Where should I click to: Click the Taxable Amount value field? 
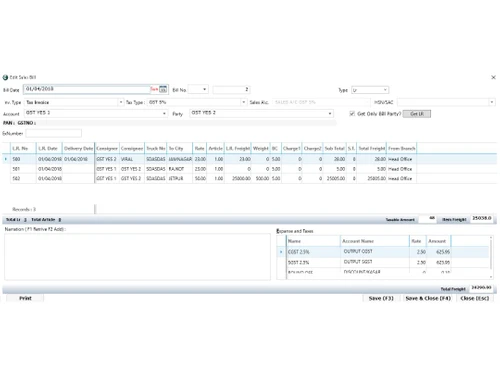(427, 218)
